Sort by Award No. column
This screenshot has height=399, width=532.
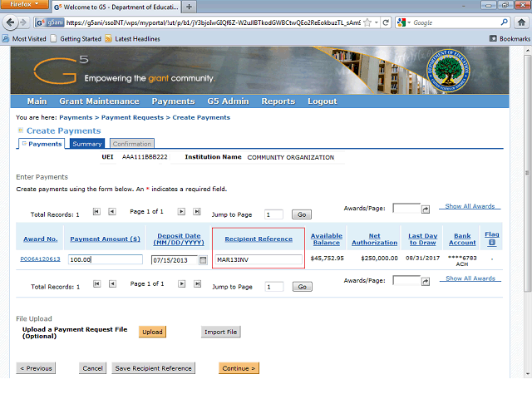(41, 239)
